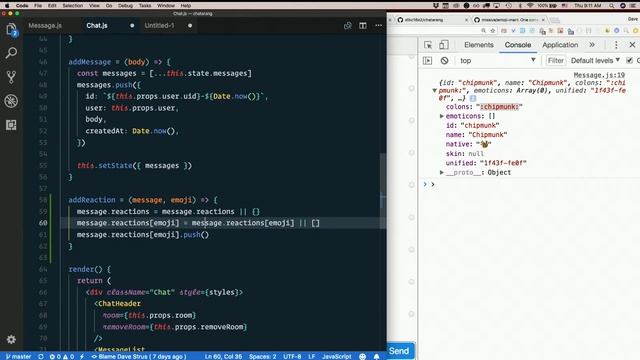Click errors and warnings count in status bar

point(62,356)
